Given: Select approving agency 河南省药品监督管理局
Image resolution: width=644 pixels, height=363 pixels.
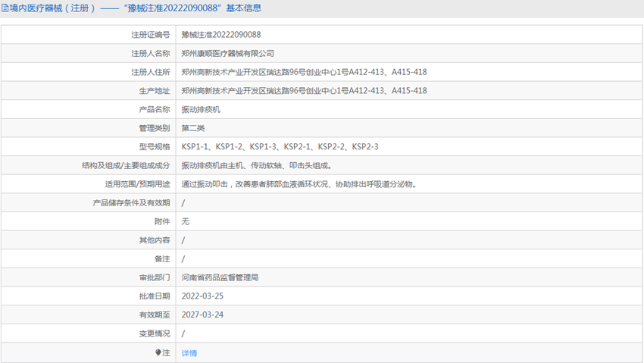Looking at the screenshot, I should click(220, 277).
